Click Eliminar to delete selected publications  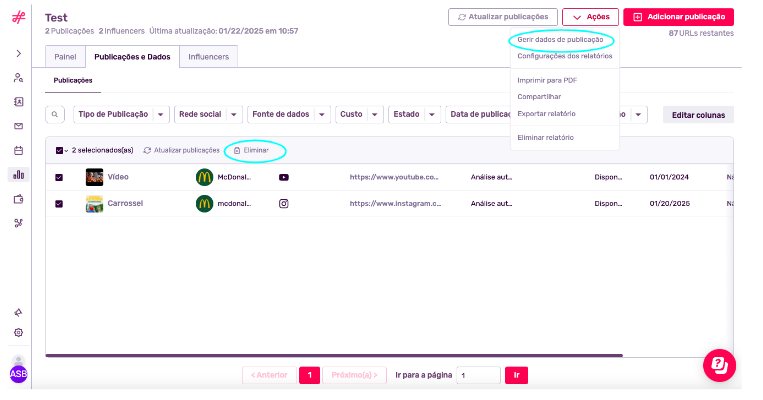pyautogui.click(x=251, y=150)
